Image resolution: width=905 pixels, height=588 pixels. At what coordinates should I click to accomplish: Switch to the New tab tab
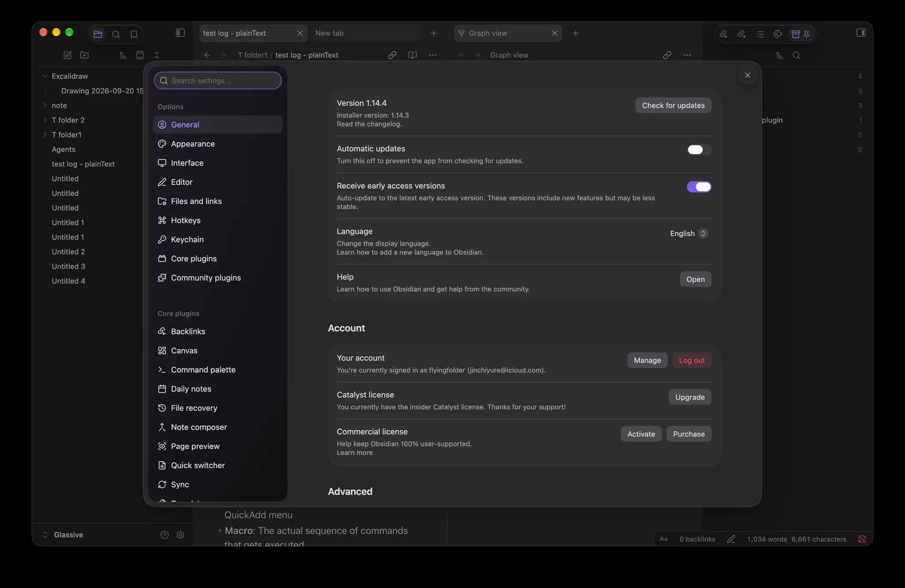tap(365, 34)
